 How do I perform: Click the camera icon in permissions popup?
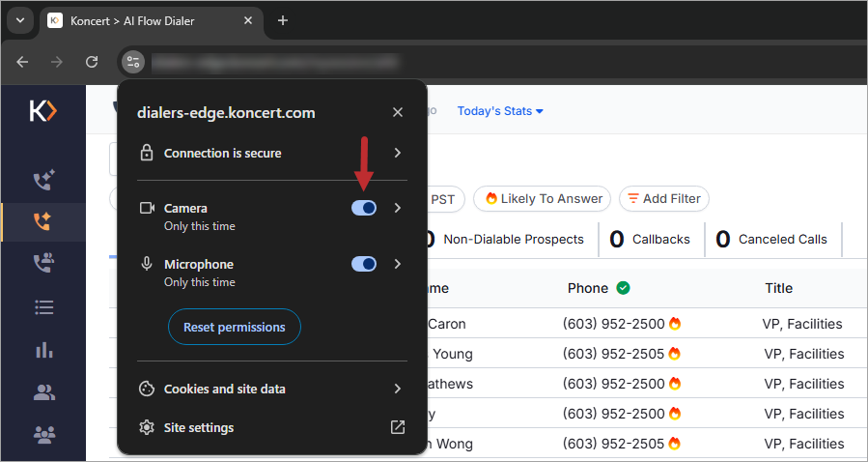pos(147,208)
